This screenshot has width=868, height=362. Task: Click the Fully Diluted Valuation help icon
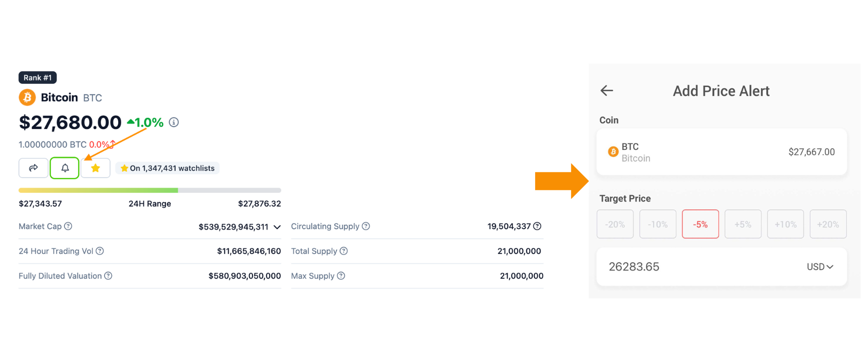click(108, 276)
